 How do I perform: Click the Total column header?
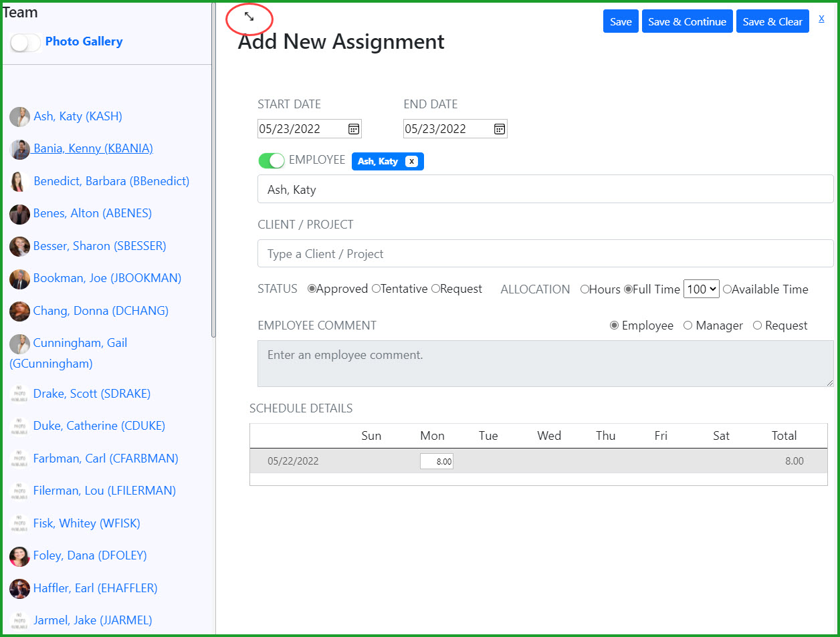click(x=784, y=436)
